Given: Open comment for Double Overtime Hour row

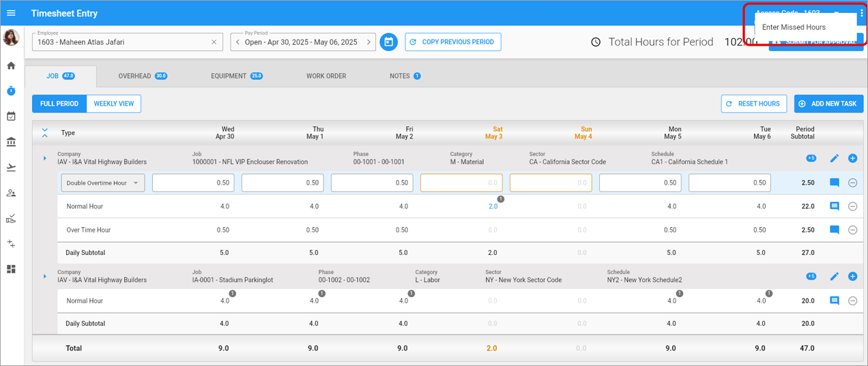Looking at the screenshot, I should [834, 183].
